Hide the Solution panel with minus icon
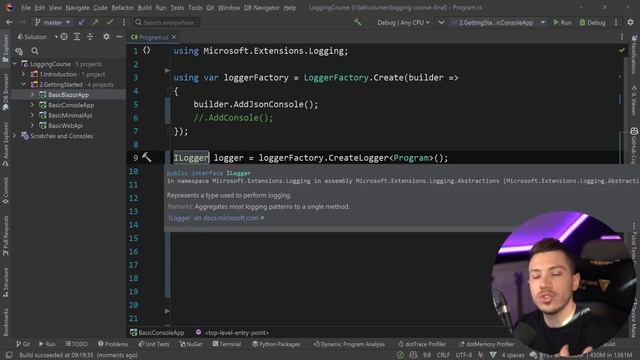 coord(119,37)
